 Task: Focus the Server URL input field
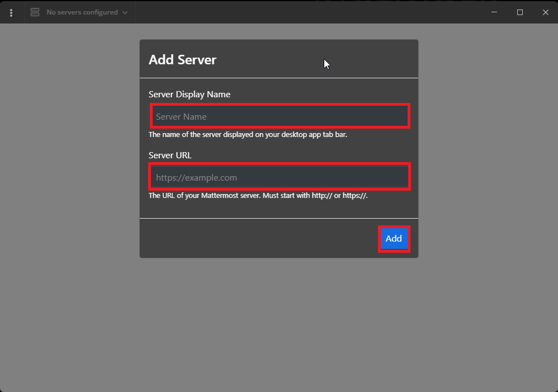point(280,177)
